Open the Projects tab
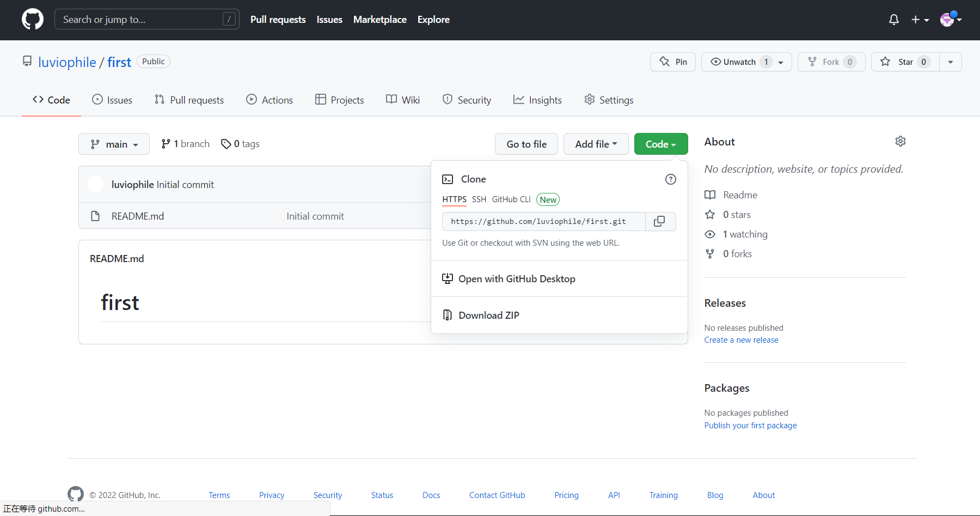 pyautogui.click(x=340, y=100)
